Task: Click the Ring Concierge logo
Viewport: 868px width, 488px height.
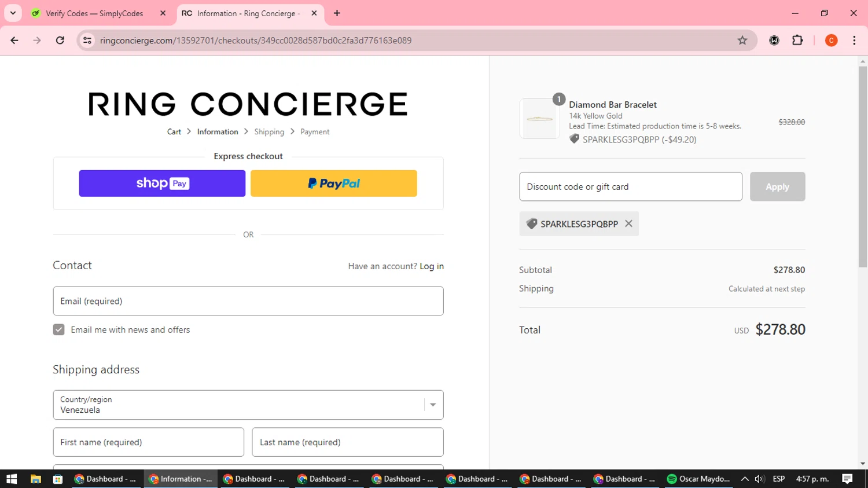Action: coord(248,104)
